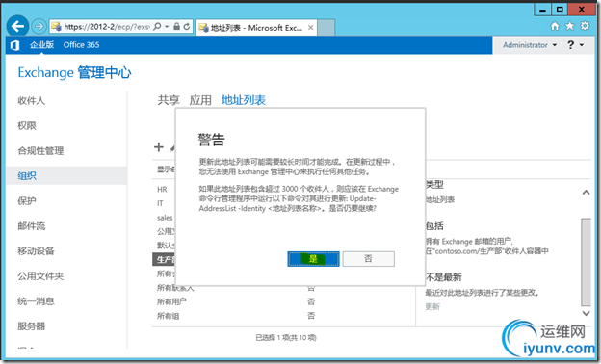
Task: Open 合规性管理 in left navigation
Action: 40,151
